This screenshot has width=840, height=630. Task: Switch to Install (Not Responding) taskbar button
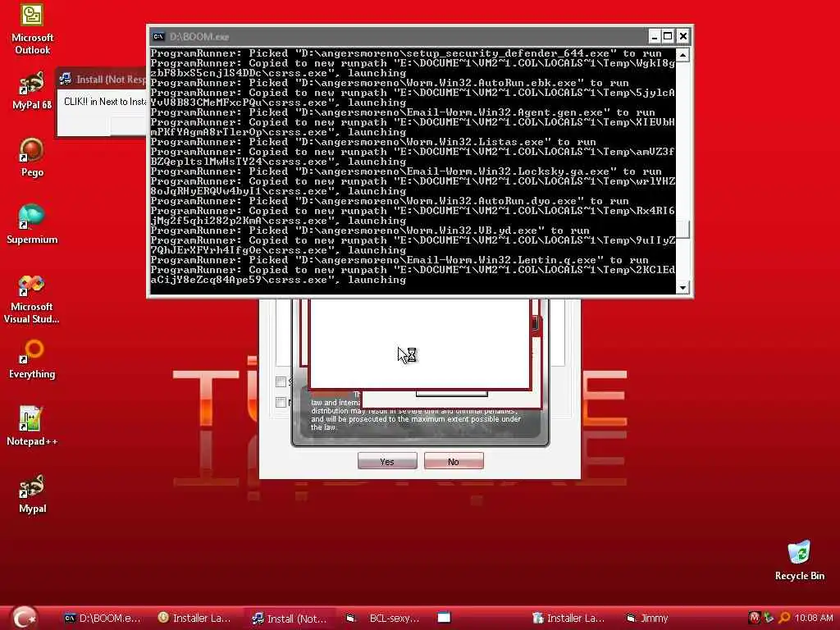click(290, 619)
